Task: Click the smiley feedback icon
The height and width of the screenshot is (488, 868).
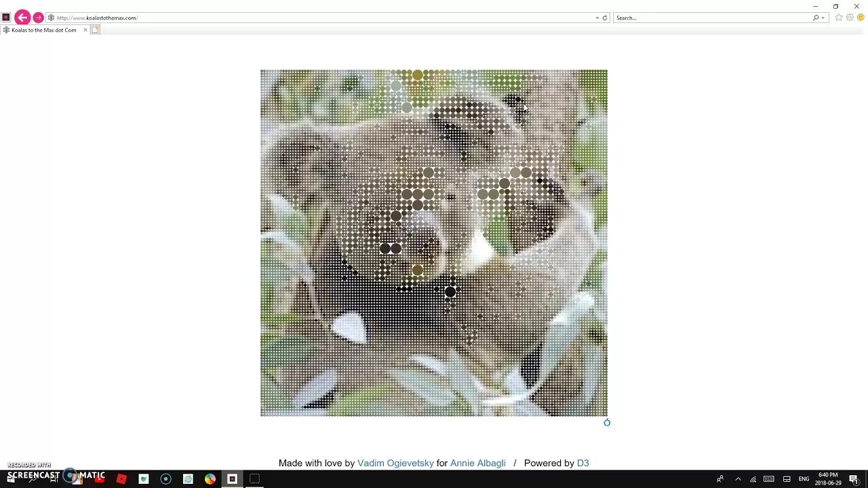Action: [860, 18]
